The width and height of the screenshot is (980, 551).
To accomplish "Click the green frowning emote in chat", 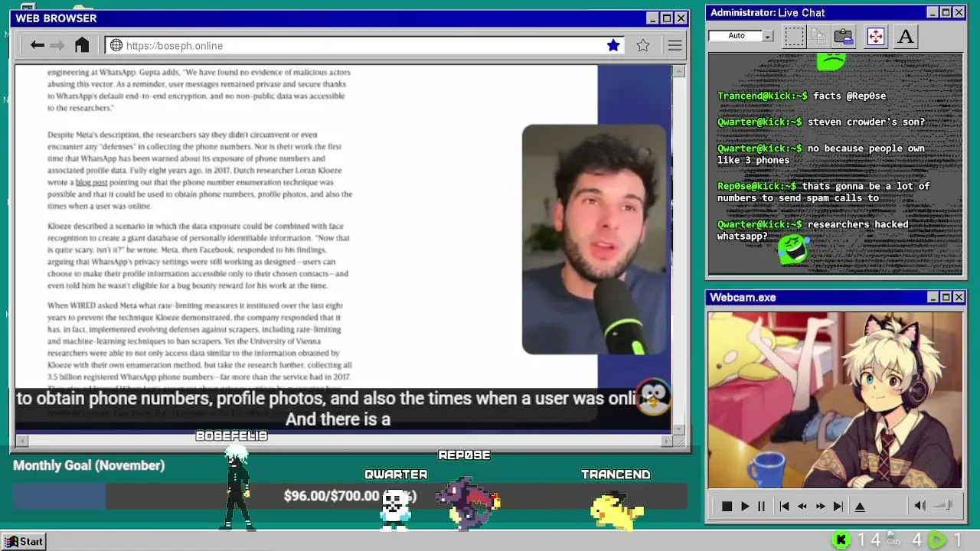I will click(x=831, y=61).
